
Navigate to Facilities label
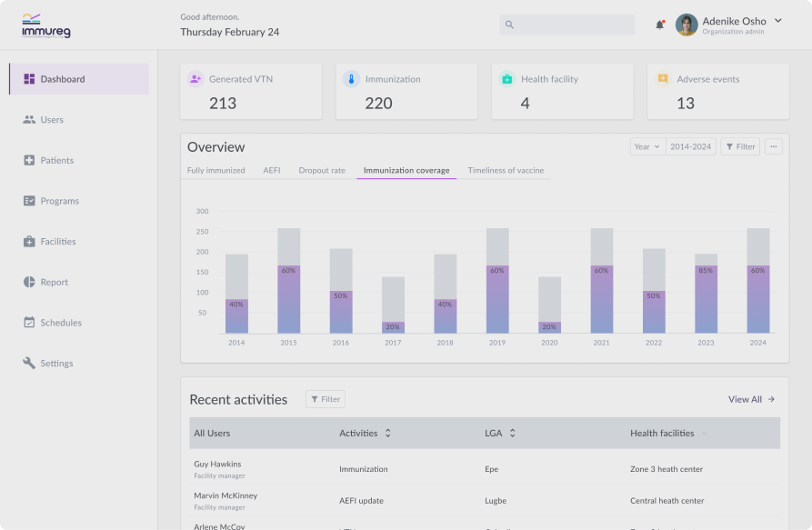[58, 241]
